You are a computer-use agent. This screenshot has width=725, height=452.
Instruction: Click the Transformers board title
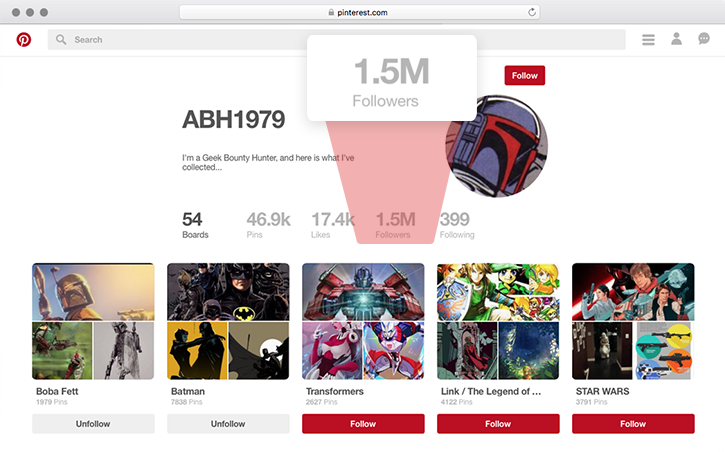tap(335, 391)
